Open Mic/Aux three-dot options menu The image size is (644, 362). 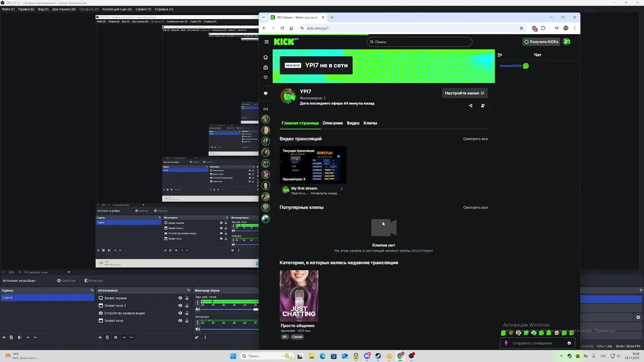198,322
